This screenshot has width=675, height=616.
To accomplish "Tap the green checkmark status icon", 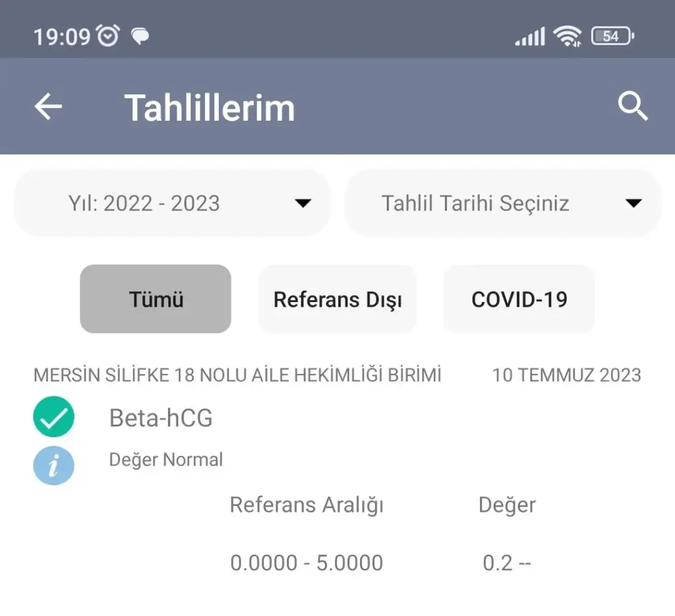I will point(53,417).
